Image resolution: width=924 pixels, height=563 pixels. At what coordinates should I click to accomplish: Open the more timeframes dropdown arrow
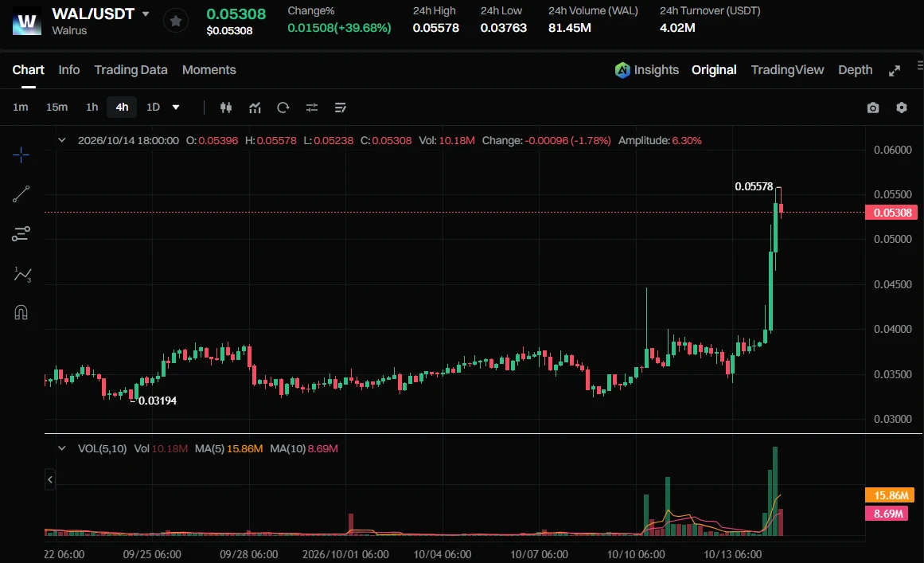[176, 108]
